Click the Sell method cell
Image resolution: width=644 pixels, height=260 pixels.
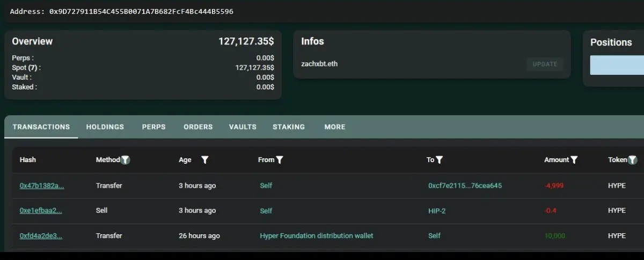click(101, 211)
